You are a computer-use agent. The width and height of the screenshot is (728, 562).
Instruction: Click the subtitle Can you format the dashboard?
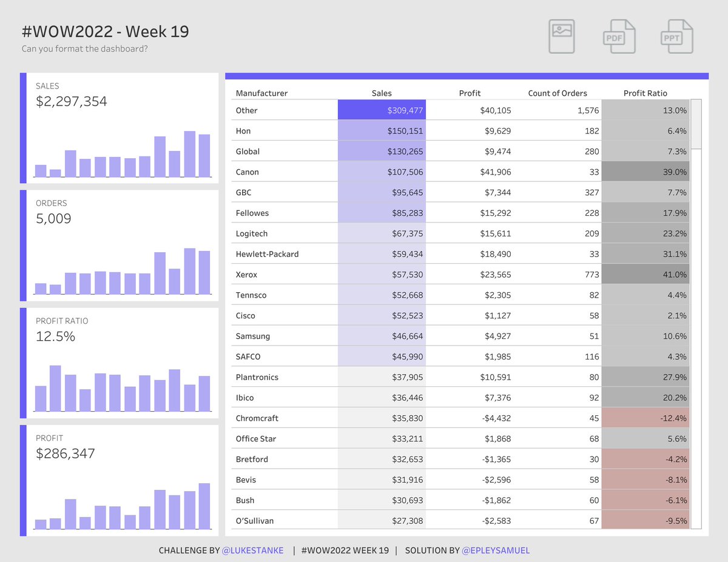[x=84, y=49]
